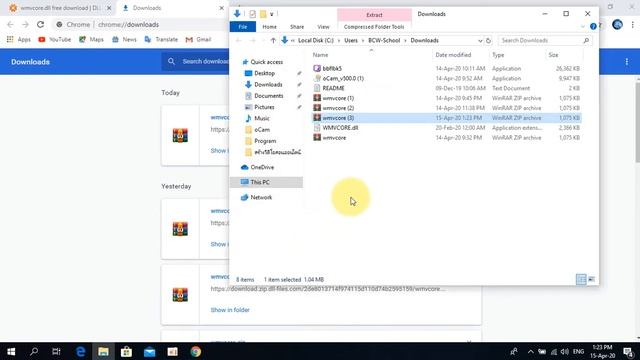Open oCam folder in navigation pane
This screenshot has height=360, width=640.
(x=262, y=129)
